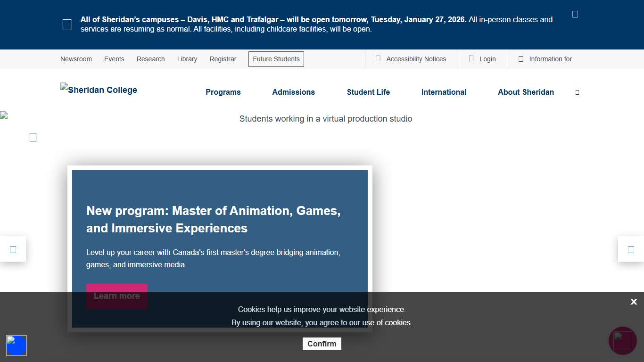Visit the Newsroom link
Screen dimensions: 644x362
pyautogui.click(x=76, y=59)
